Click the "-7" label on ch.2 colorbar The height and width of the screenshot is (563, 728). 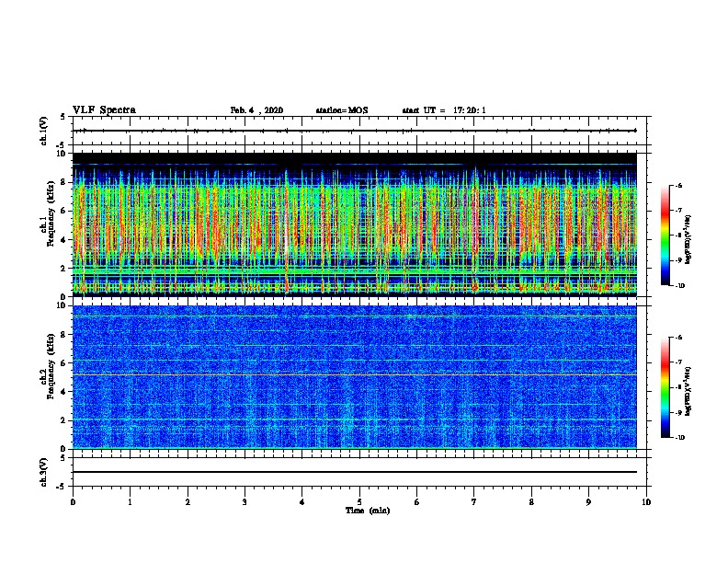click(x=678, y=362)
